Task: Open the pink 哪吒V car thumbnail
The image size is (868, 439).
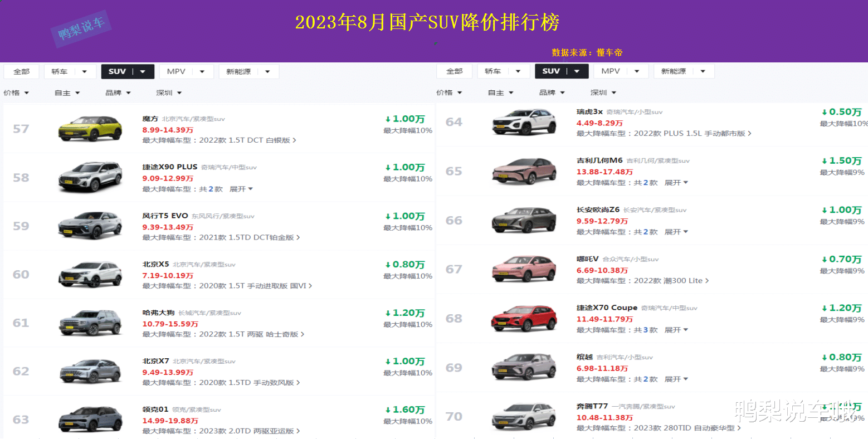Action: (524, 269)
